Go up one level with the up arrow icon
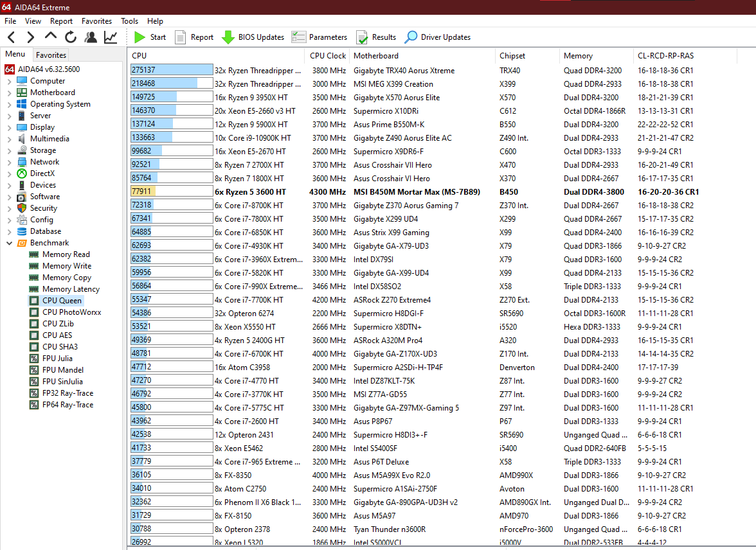756x550 pixels. click(51, 36)
